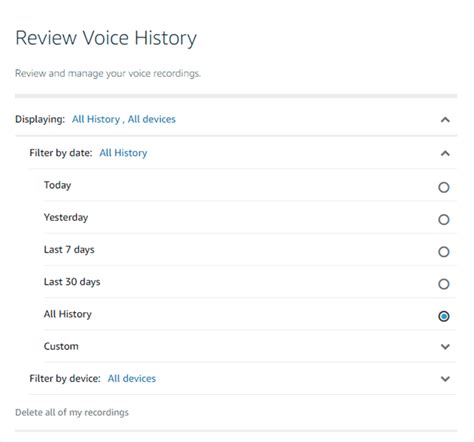The height and width of the screenshot is (442, 474).
Task: Choose the Last 30 days option label
Action: [x=72, y=282]
